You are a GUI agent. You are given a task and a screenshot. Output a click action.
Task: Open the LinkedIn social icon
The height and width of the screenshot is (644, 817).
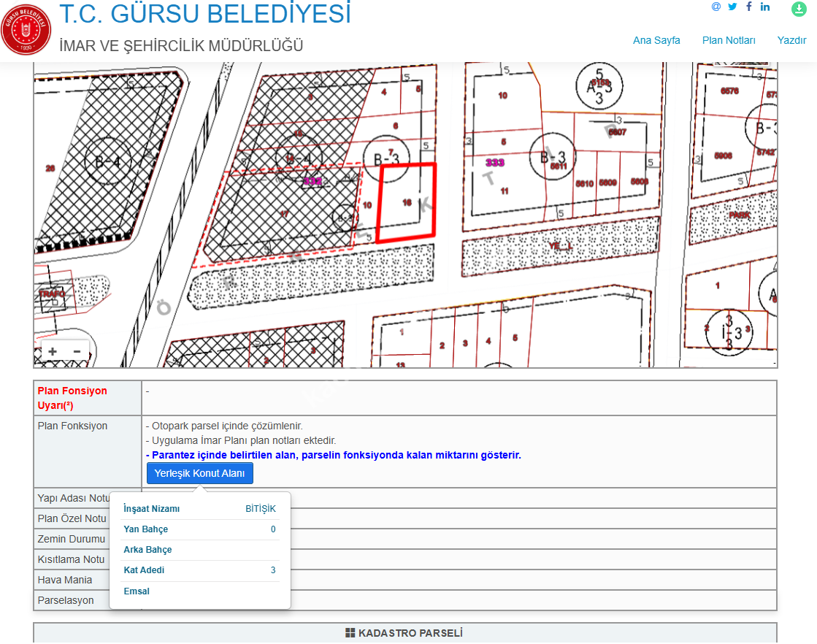(765, 7)
